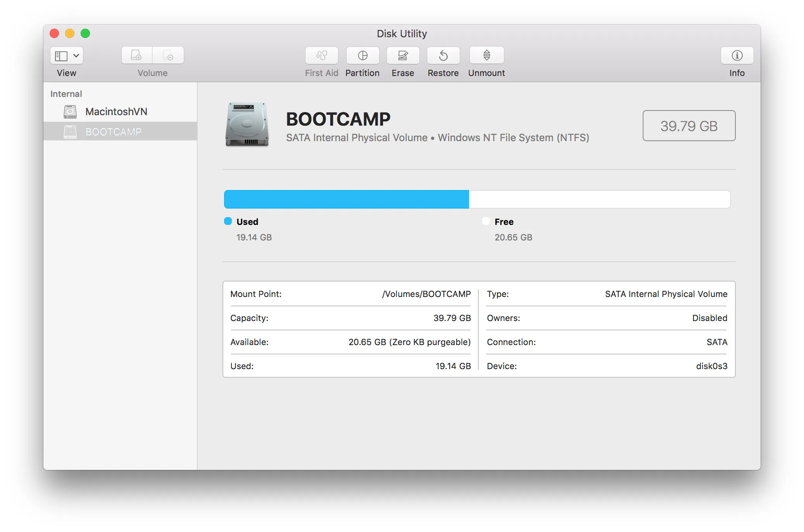
Task: Click the Internal sidebar header
Action: (66, 94)
